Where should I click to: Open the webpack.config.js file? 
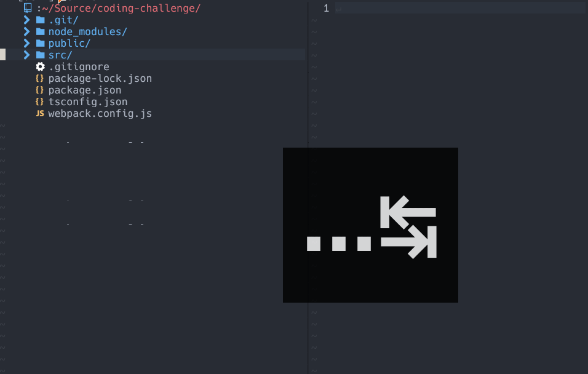[100, 113]
